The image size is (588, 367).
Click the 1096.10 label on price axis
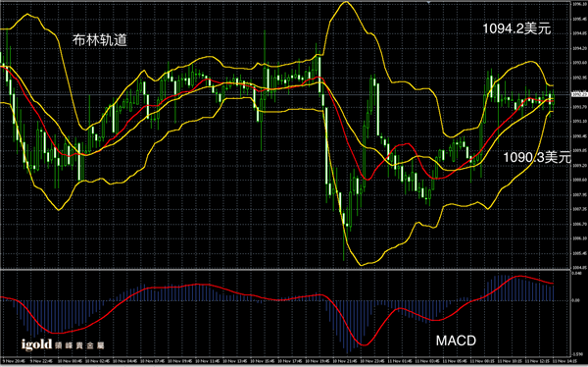[578, 4]
